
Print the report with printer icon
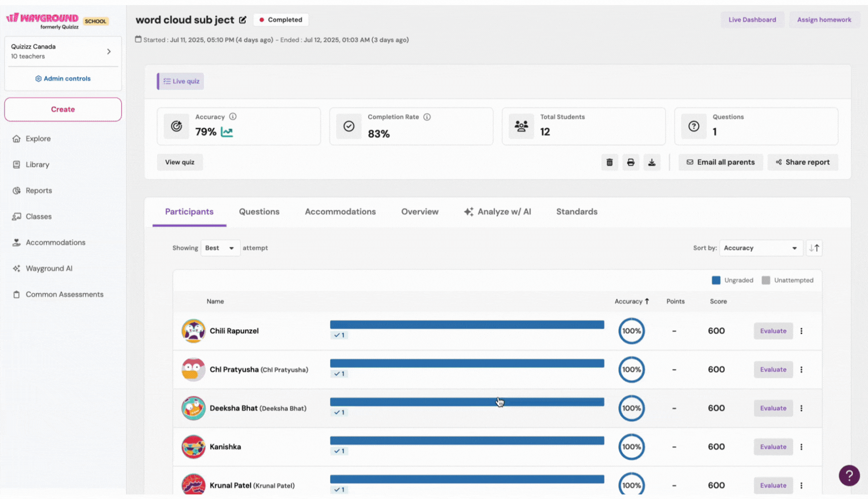[630, 162]
